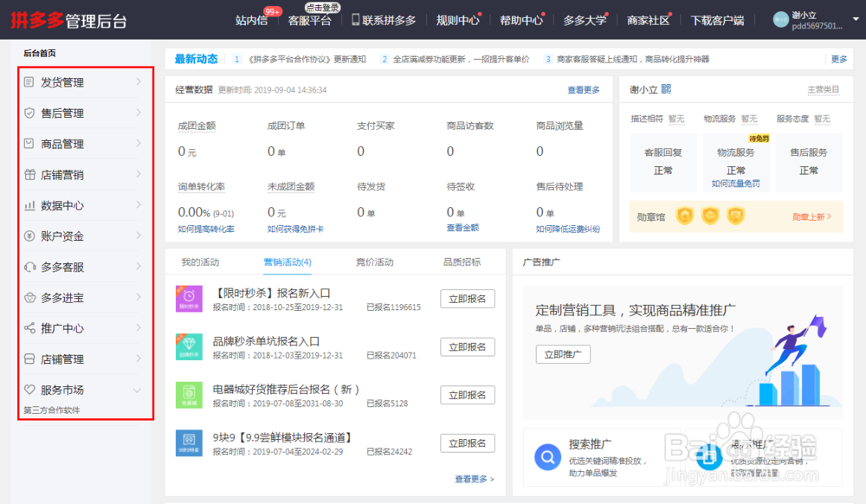Open 《拼多多平台合作协议》更新通知 news item
The width and height of the screenshot is (866, 504).
tap(306, 59)
